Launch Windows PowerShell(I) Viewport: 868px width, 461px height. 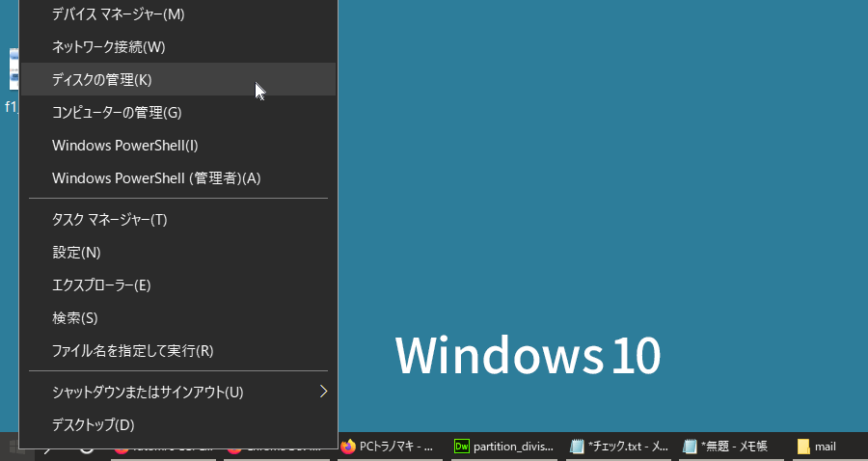[x=178, y=146]
